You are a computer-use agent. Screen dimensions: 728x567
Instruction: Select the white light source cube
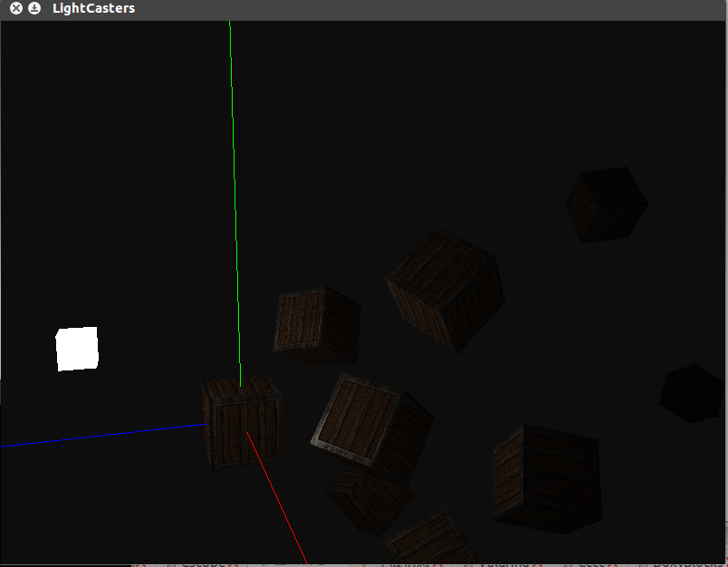coord(77,349)
